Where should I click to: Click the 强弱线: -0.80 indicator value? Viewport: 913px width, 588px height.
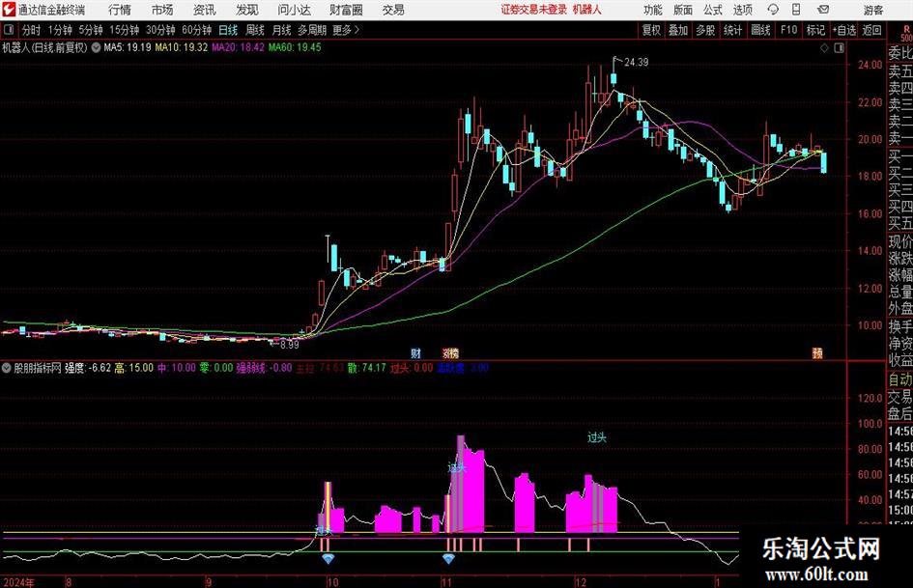coord(264,368)
